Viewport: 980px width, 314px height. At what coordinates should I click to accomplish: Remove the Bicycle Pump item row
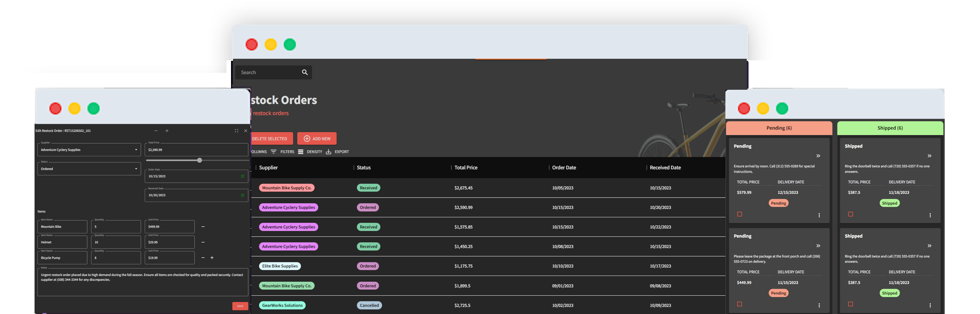[x=203, y=258]
